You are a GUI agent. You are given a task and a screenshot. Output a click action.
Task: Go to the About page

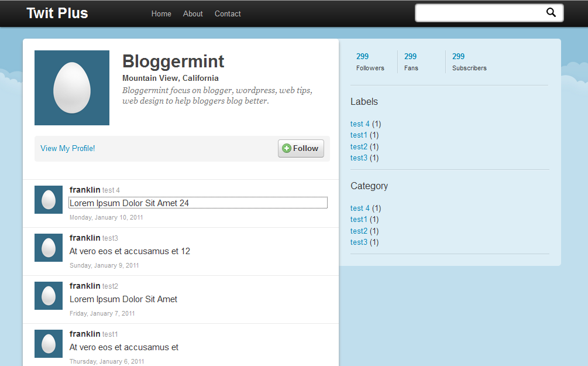coord(192,13)
